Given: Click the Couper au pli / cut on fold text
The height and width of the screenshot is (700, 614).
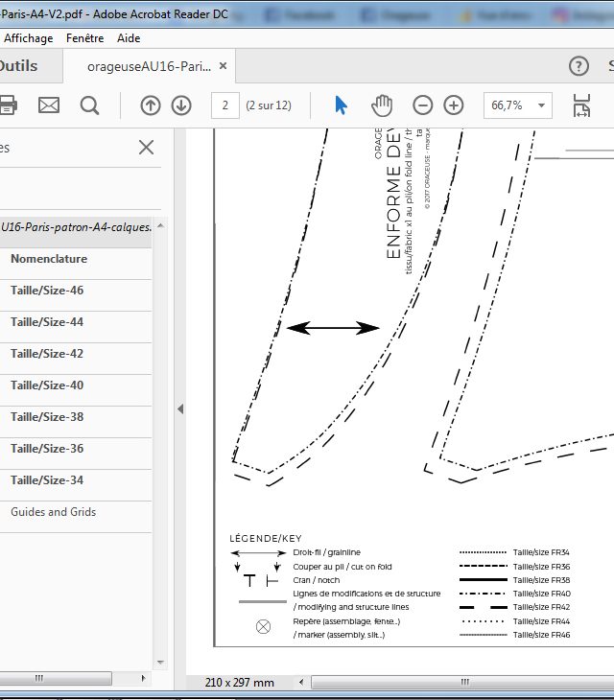Looking at the screenshot, I should point(342,567).
